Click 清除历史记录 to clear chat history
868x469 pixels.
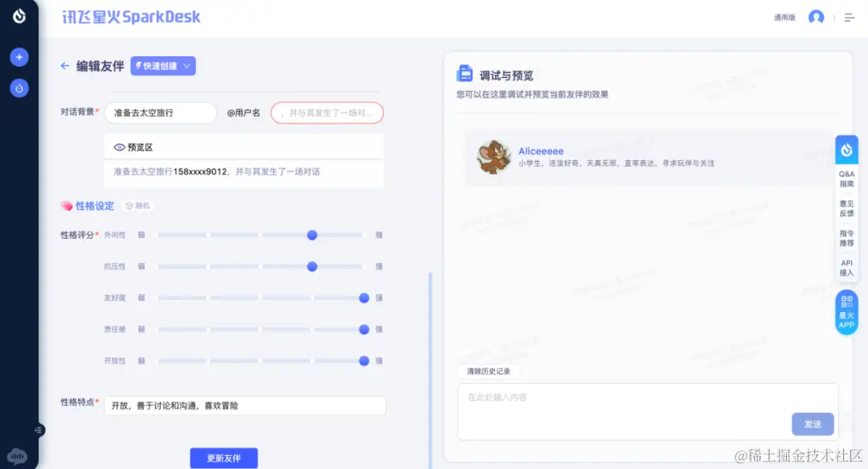point(489,371)
